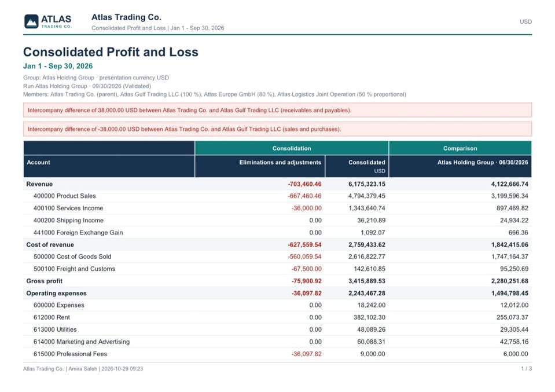Click the Comparison column group header
Image resolution: width=555 pixels, height=392 pixels.
tap(460, 148)
